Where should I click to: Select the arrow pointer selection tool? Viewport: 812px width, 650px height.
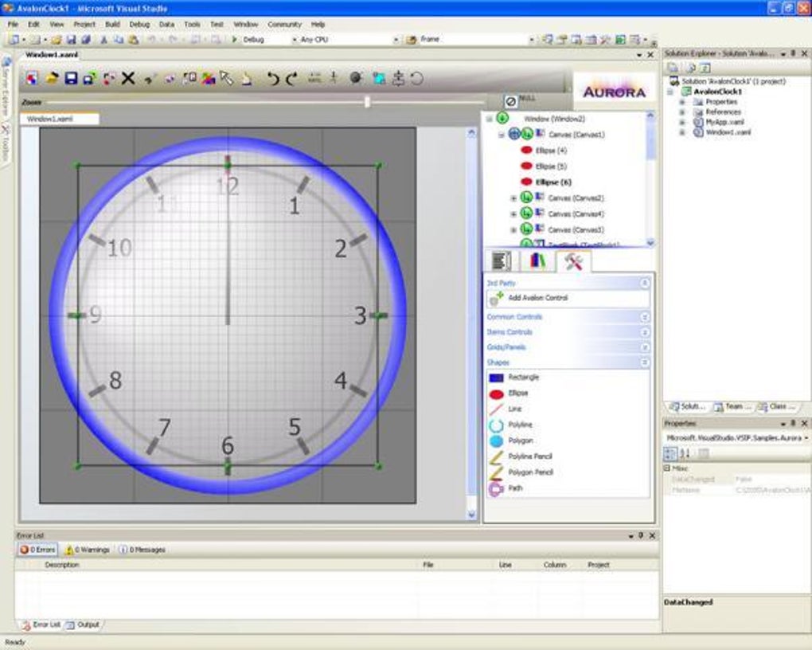click(226, 78)
